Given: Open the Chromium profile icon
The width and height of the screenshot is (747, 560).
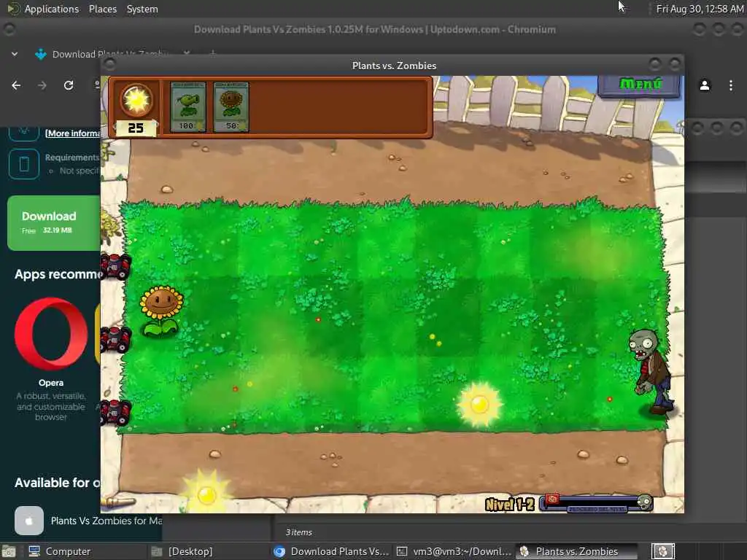Looking at the screenshot, I should pyautogui.click(x=705, y=85).
